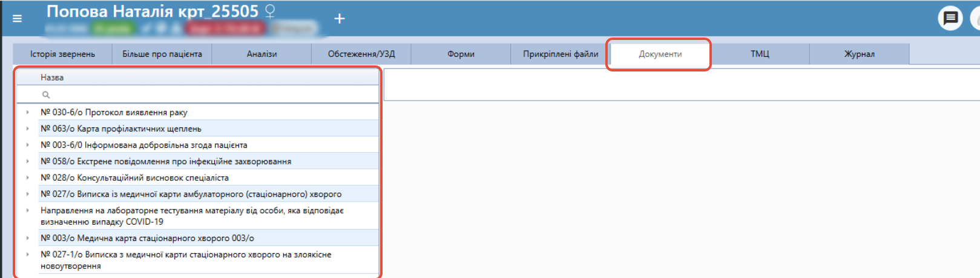
Task: Select 'Направлення на лабораторне тестування' COVID-19 document
Action: [x=192, y=216]
